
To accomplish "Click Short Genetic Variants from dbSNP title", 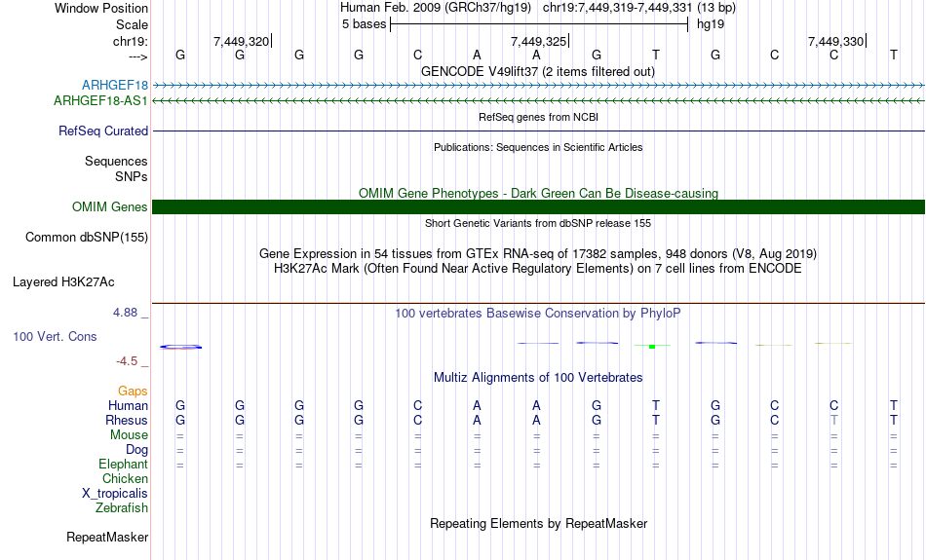I will point(538,223).
